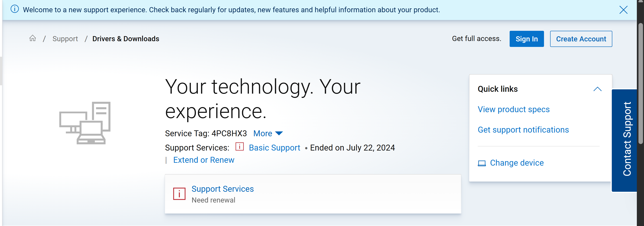Image resolution: width=644 pixels, height=226 pixels.
Task: Dismiss the welcome banner with X
Action: 623,10
